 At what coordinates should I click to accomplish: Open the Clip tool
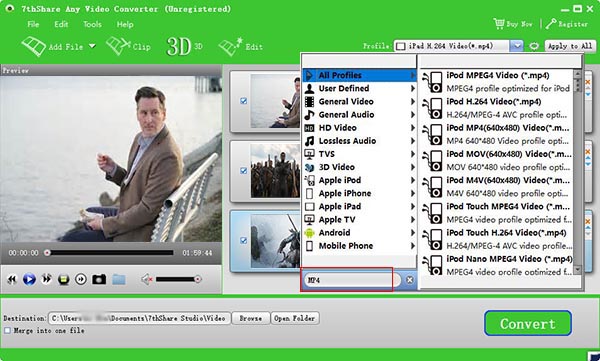pos(128,47)
